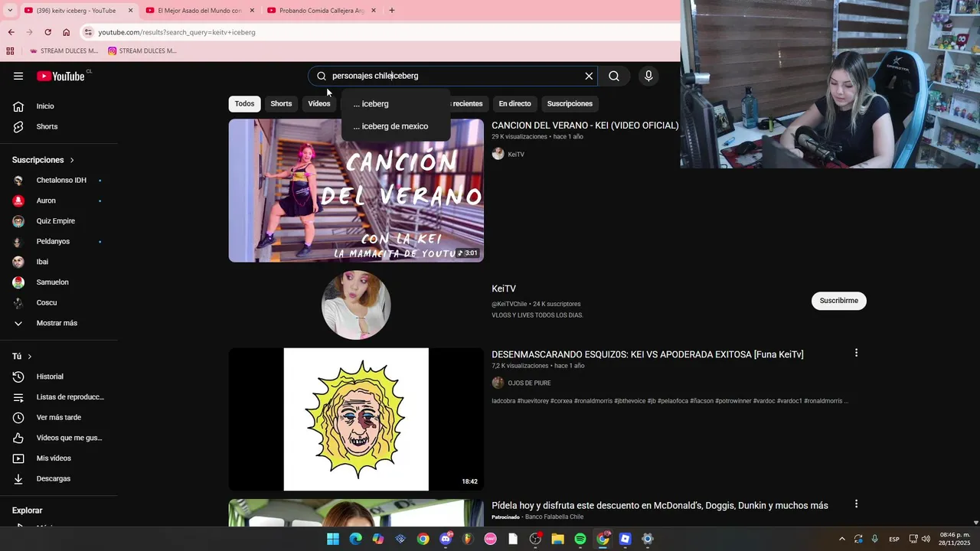Open Historial in sidebar
Image resolution: width=980 pixels, height=551 pixels.
[x=59, y=377]
